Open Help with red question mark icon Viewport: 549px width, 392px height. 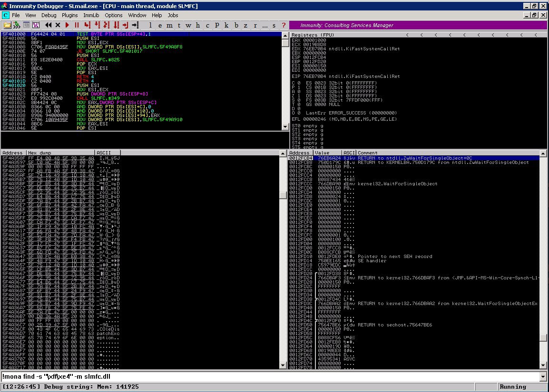pos(284,25)
